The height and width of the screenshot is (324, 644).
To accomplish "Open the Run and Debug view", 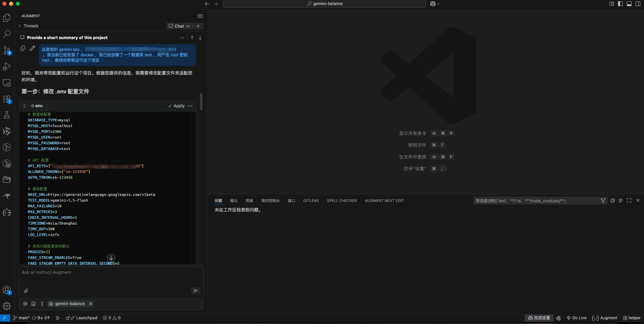I will (x=7, y=66).
